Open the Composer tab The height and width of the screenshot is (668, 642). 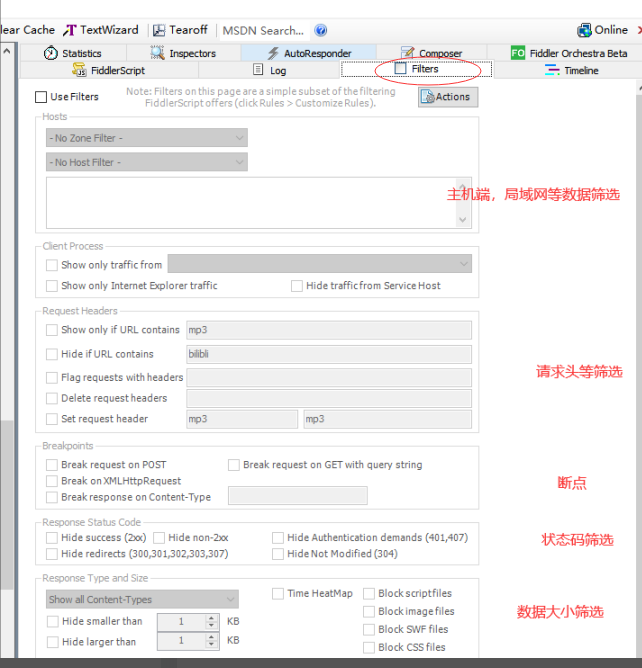pos(432,53)
